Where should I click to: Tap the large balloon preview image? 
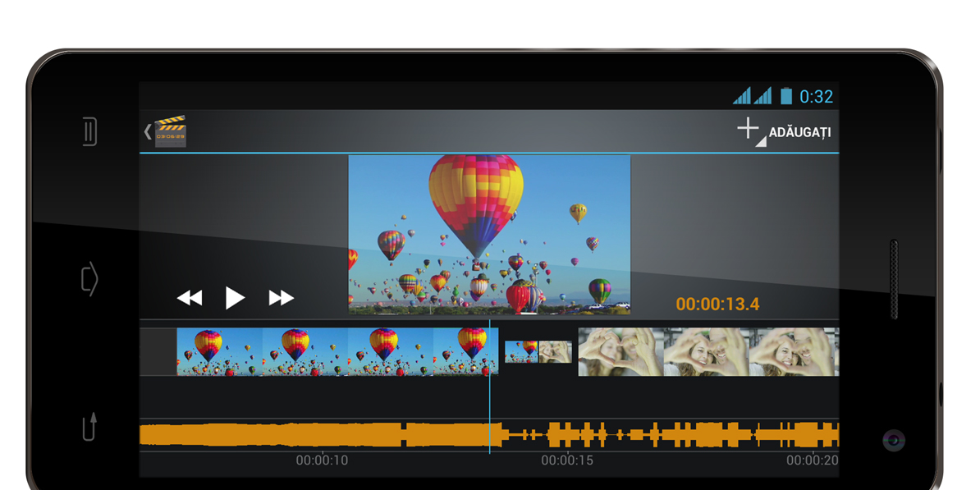tap(489, 234)
